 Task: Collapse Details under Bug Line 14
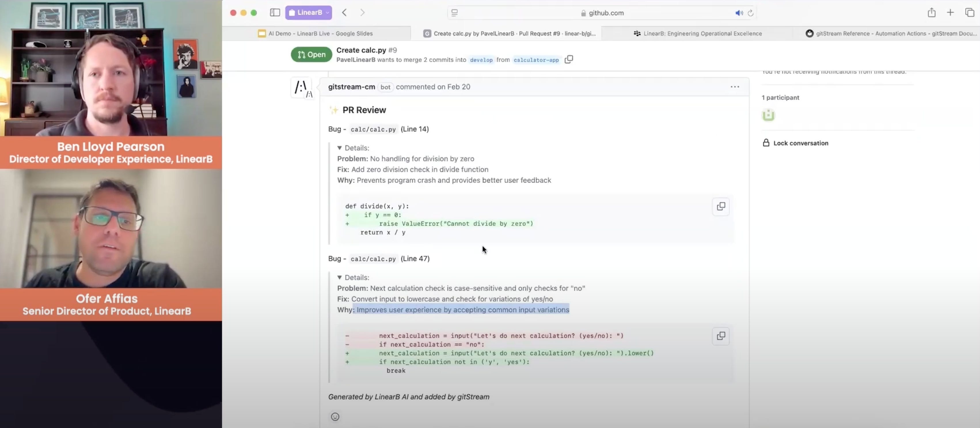click(353, 148)
